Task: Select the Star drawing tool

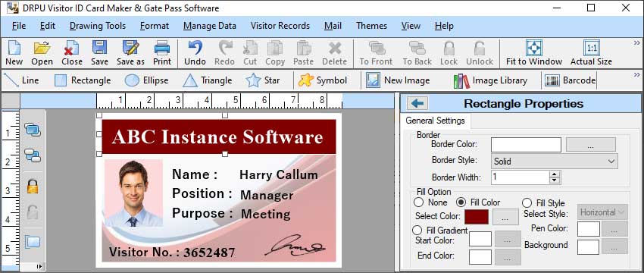Action: click(263, 80)
